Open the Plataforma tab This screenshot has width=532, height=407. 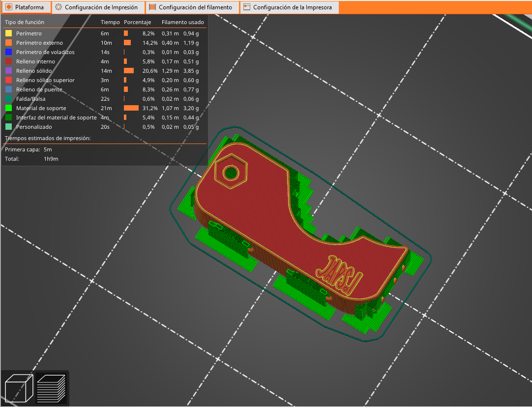pyautogui.click(x=26, y=7)
